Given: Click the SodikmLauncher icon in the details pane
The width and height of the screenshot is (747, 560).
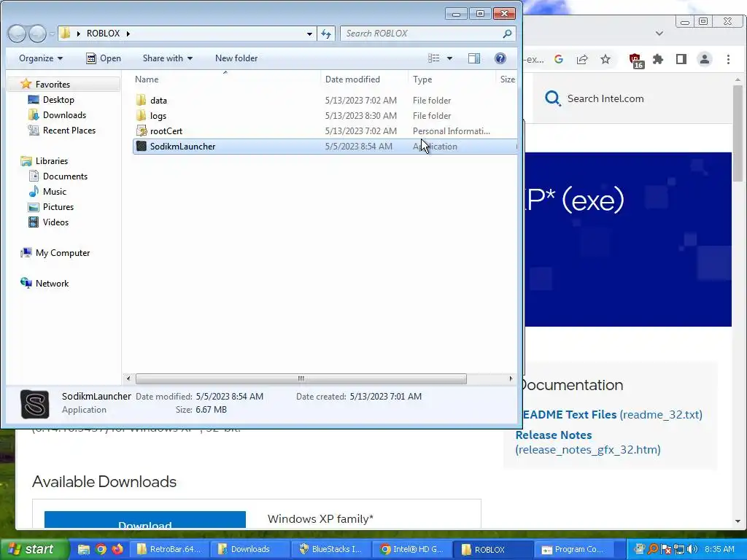Looking at the screenshot, I should (35, 404).
